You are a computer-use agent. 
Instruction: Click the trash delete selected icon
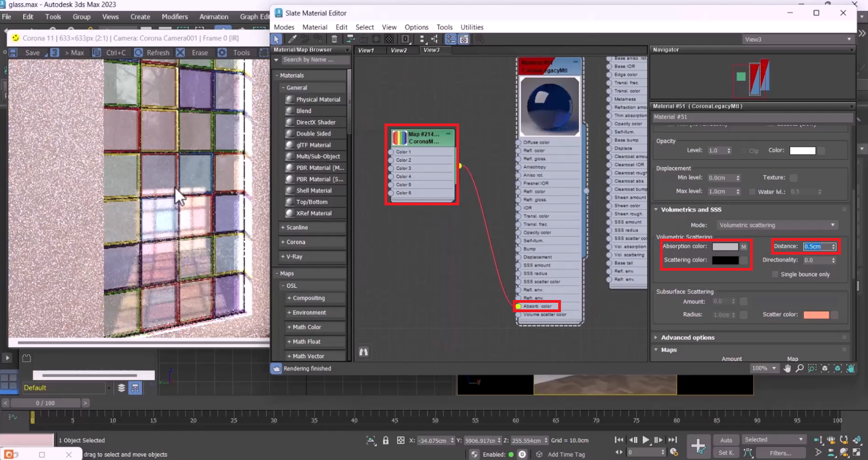pos(334,39)
